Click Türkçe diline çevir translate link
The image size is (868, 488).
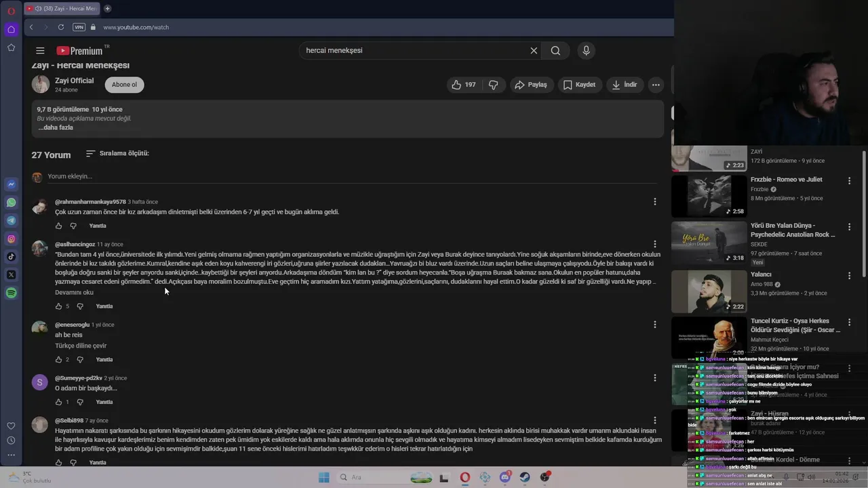pos(81,346)
